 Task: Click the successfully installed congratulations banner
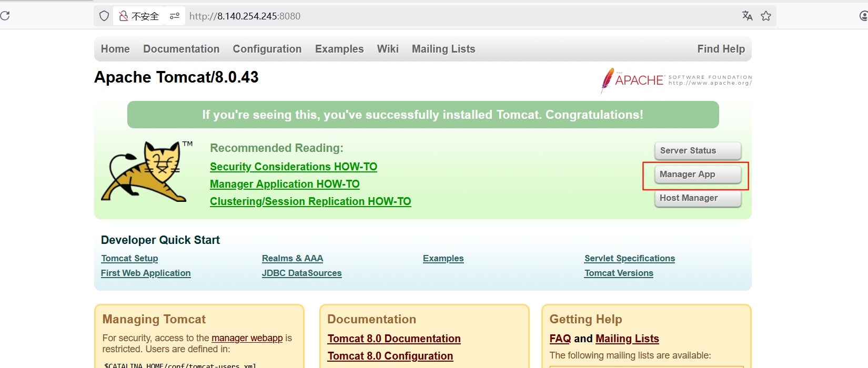click(423, 115)
